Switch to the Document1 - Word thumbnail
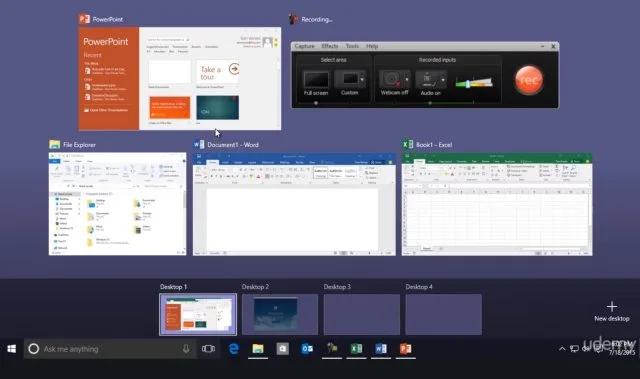The width and height of the screenshot is (640, 379). click(x=294, y=204)
